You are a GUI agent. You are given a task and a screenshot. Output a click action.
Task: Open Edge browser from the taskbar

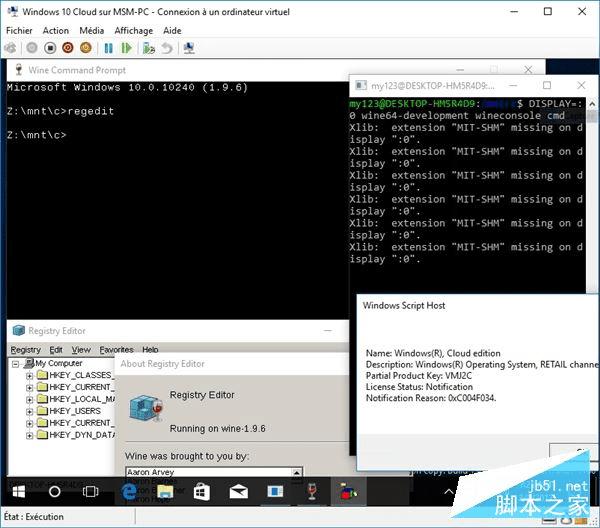[x=129, y=491]
